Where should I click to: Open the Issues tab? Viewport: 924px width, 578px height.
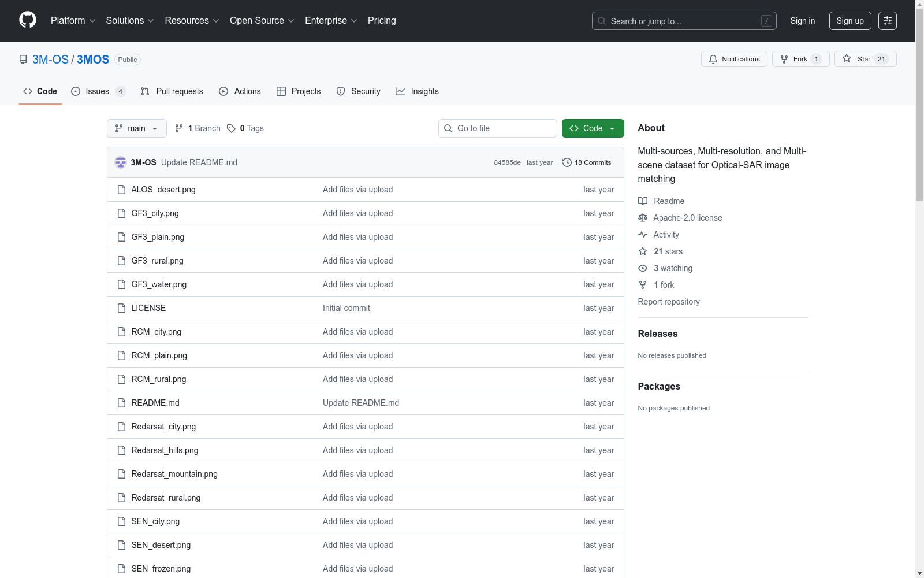tap(98, 91)
